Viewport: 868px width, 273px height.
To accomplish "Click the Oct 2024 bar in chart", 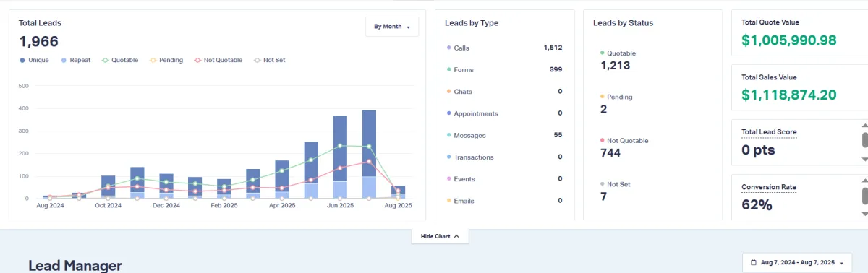I will pyautogui.click(x=109, y=187).
